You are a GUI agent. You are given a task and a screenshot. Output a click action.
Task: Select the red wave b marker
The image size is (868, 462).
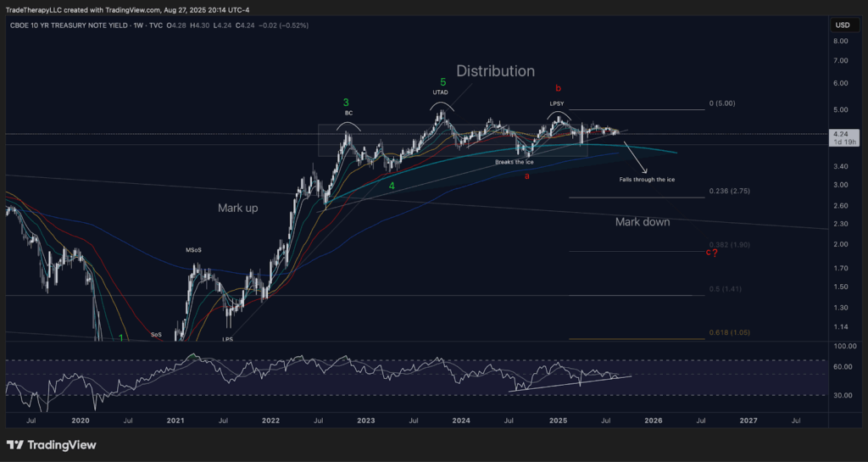pyautogui.click(x=557, y=88)
